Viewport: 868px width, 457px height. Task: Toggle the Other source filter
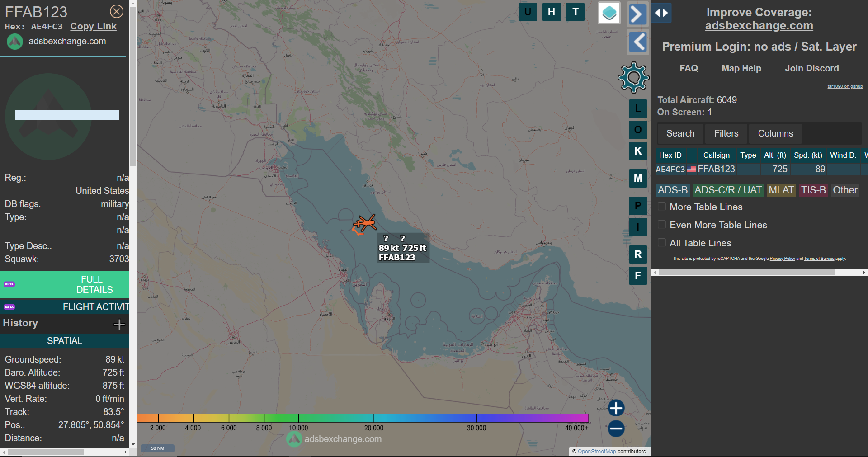tap(845, 190)
